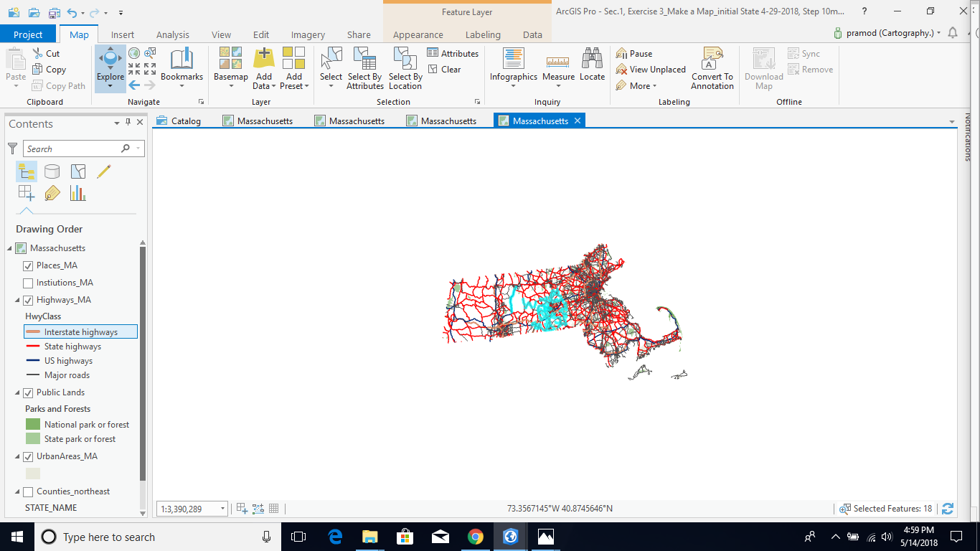Open the More labeling options dropdown
This screenshot has width=980, height=551.
636,86
